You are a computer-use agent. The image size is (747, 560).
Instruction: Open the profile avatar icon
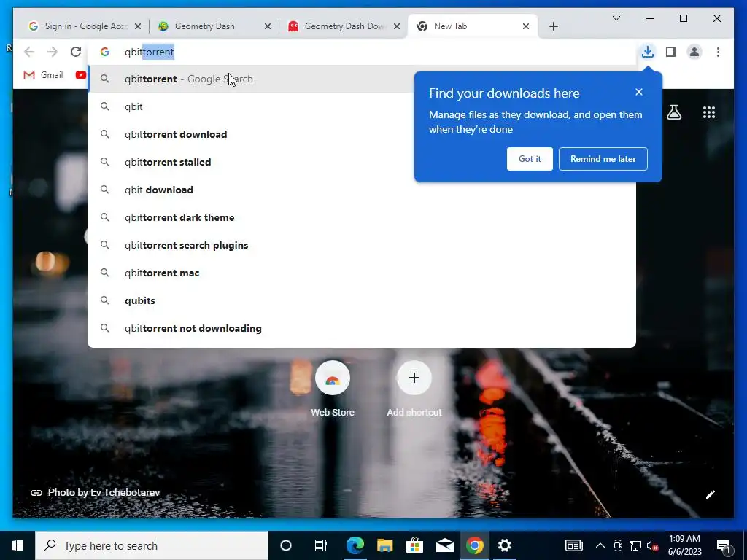[694, 52]
